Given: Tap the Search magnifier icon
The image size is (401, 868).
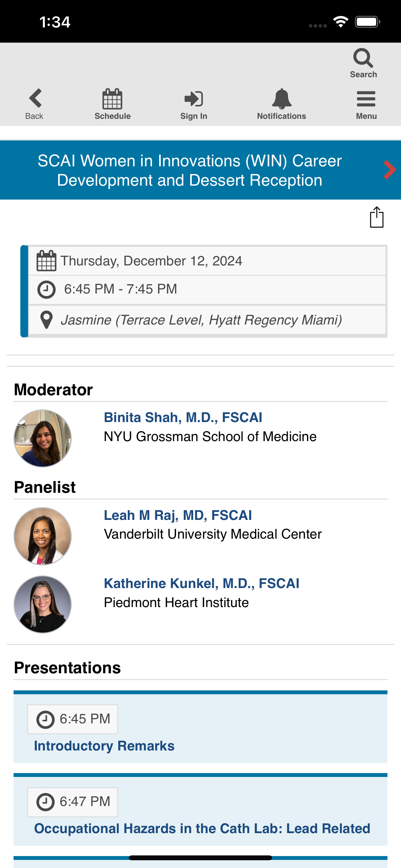Looking at the screenshot, I should [x=363, y=59].
